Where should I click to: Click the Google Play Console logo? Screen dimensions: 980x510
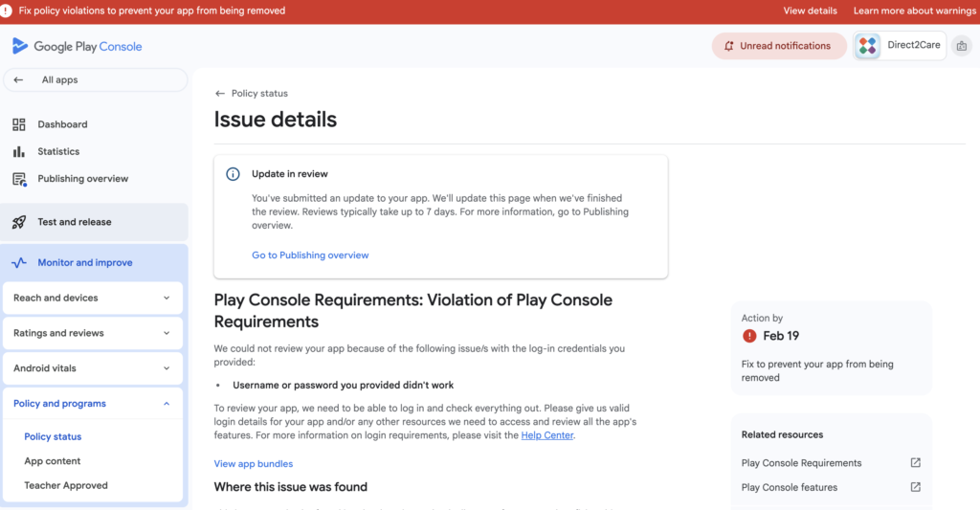tap(77, 46)
